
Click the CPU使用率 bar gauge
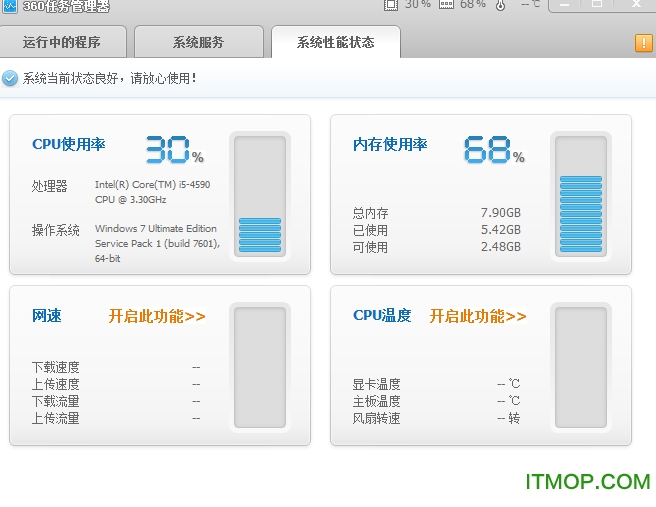pyautogui.click(x=260, y=196)
